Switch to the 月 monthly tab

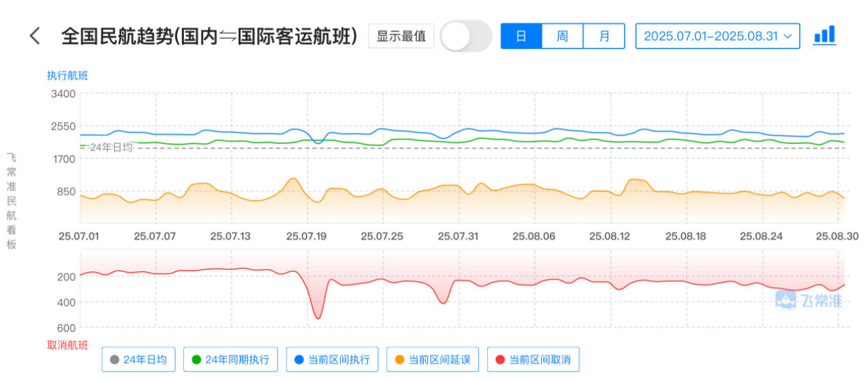(x=604, y=36)
